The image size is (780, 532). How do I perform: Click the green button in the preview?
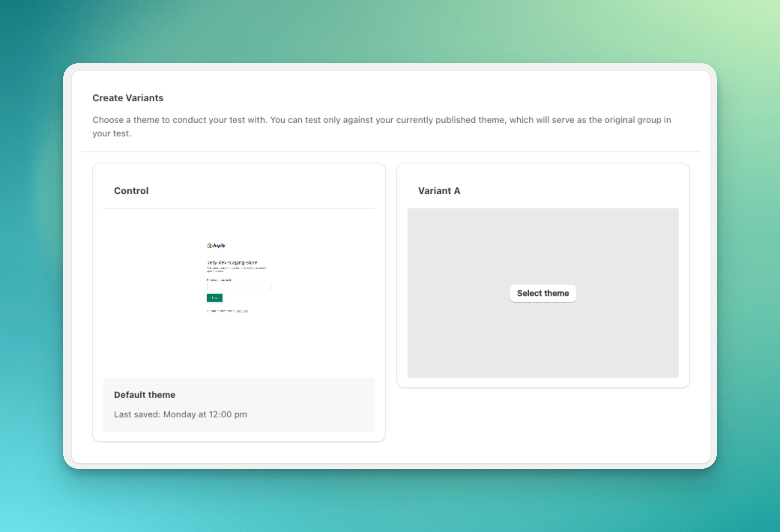[215, 298]
